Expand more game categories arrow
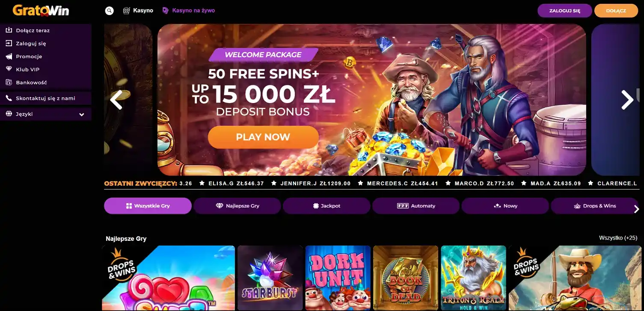This screenshot has width=644, height=311. click(x=636, y=209)
